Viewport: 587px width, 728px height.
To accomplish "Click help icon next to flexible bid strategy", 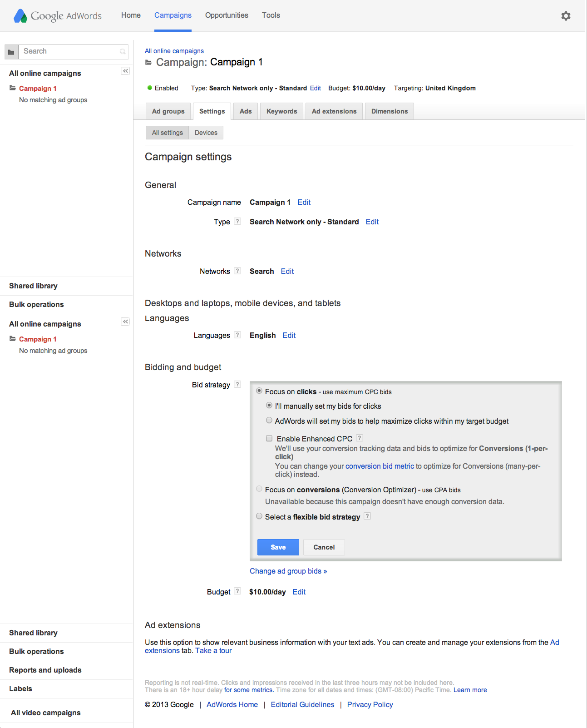I will point(367,516).
